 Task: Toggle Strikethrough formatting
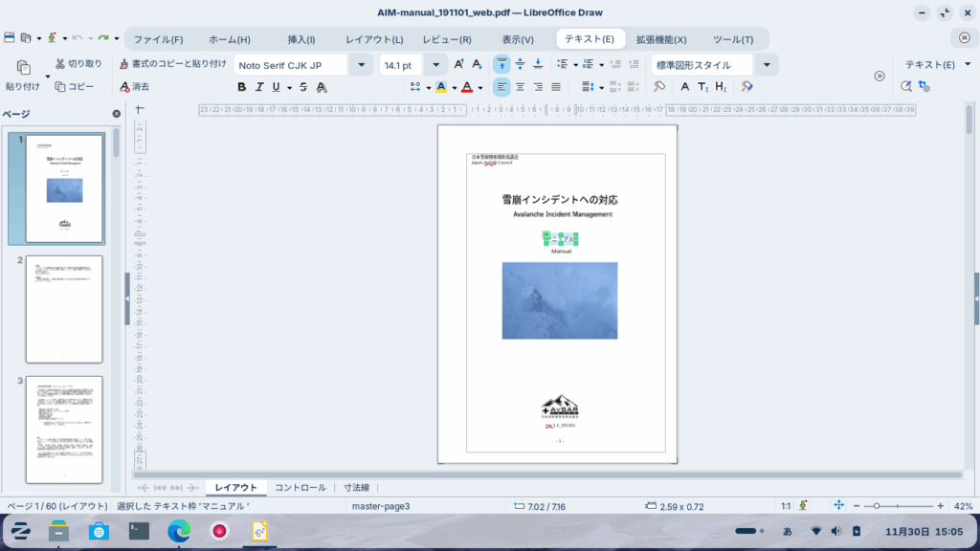coord(302,87)
